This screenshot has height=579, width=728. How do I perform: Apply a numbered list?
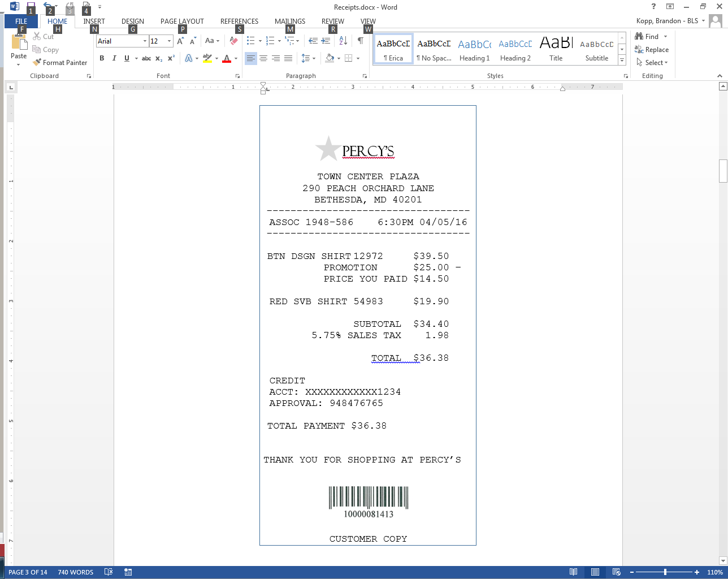(270, 41)
